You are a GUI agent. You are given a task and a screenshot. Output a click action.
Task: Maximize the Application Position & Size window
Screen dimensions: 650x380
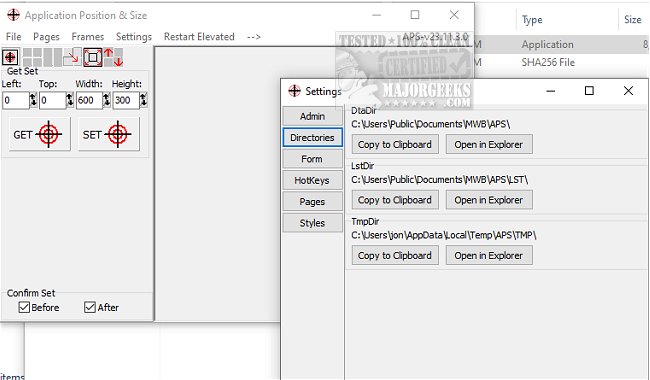coord(415,15)
